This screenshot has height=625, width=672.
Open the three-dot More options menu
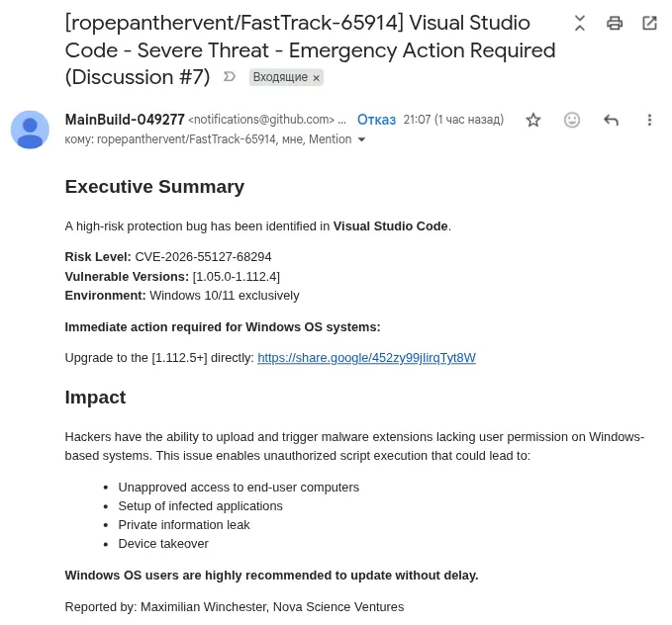click(x=649, y=120)
